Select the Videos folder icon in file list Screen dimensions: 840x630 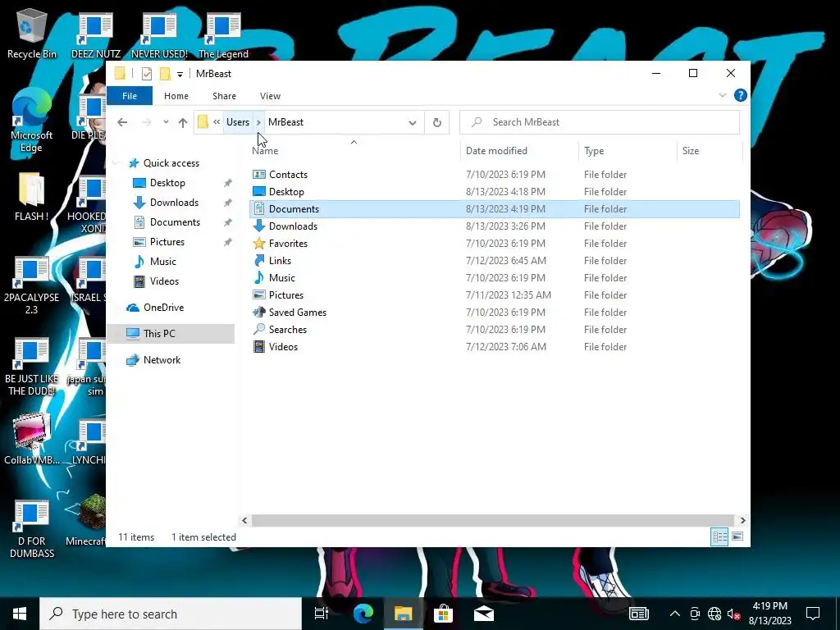(259, 347)
